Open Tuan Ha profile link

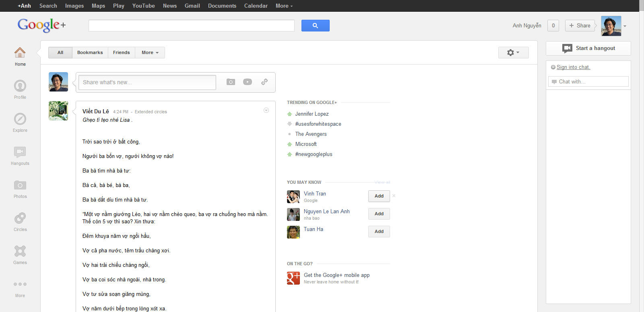[x=314, y=229]
